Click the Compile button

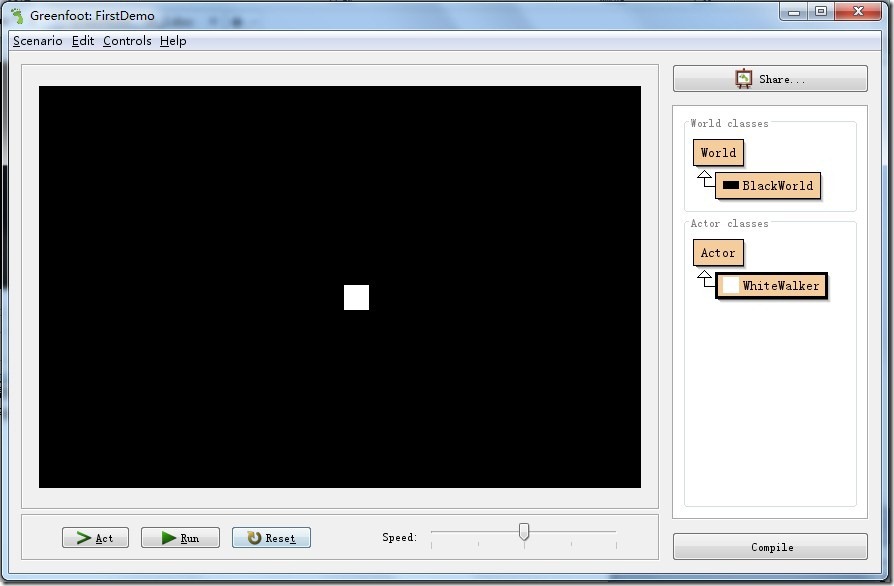point(770,547)
